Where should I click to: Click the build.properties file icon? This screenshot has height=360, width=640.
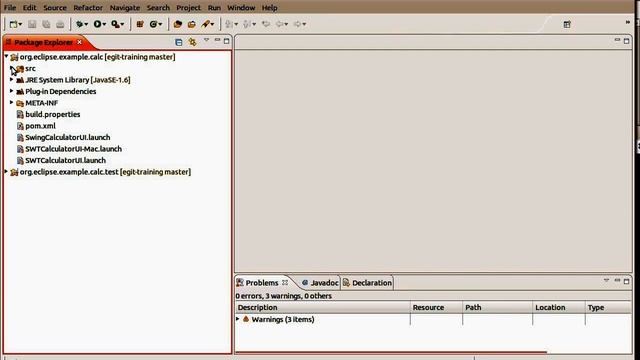coord(20,115)
